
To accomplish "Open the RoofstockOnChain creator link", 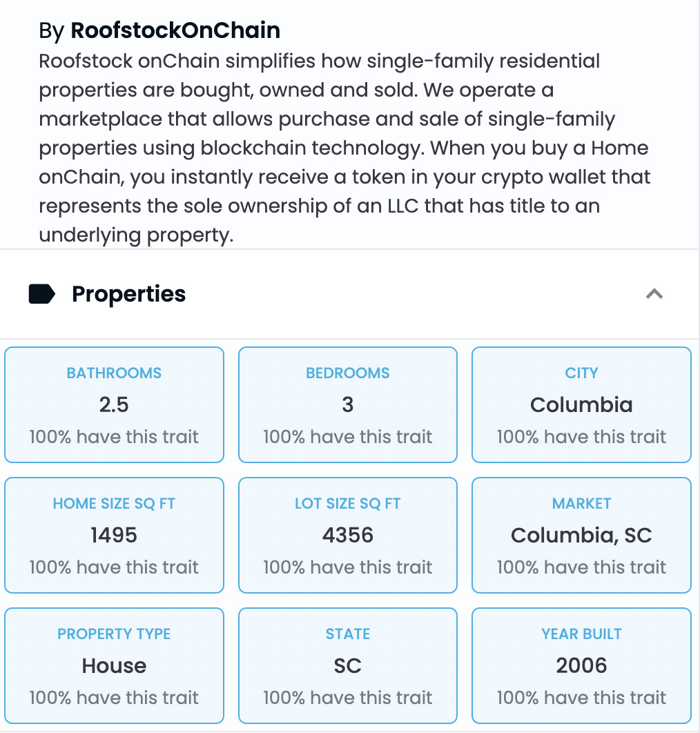I will (175, 30).
